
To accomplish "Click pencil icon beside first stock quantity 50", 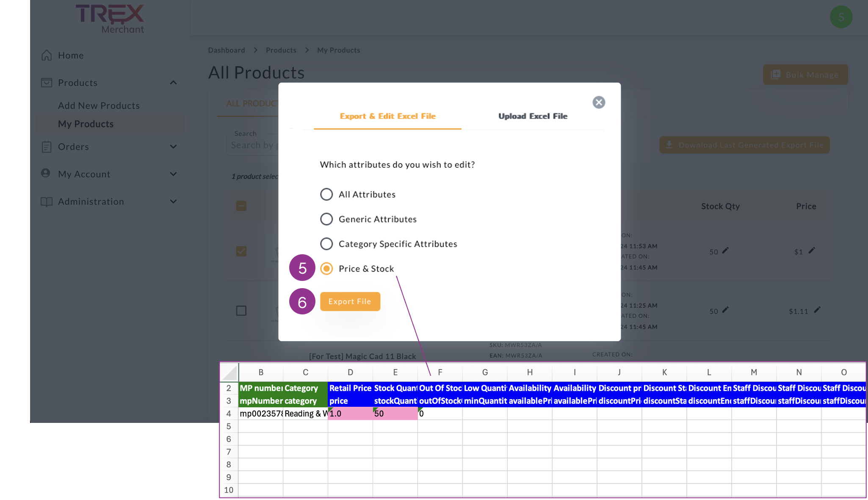I will point(725,250).
